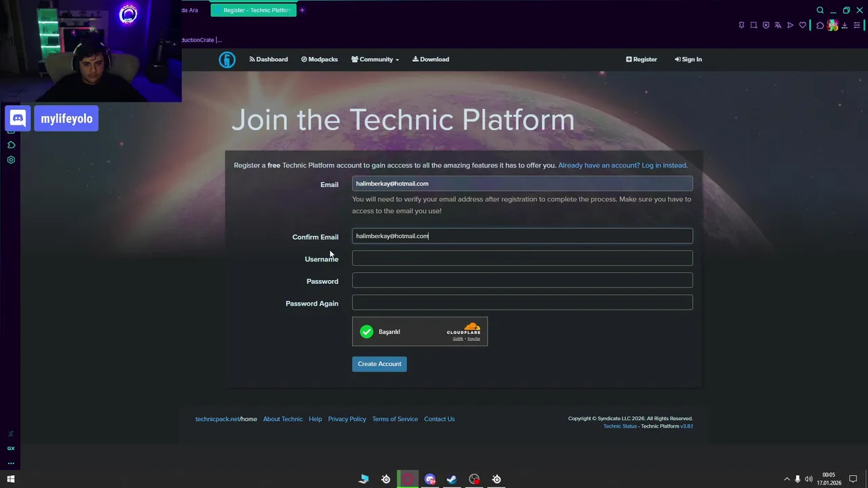This screenshot has width=868, height=488.
Task: Switch to Opera GX taskbar icon
Action: coord(408,479)
